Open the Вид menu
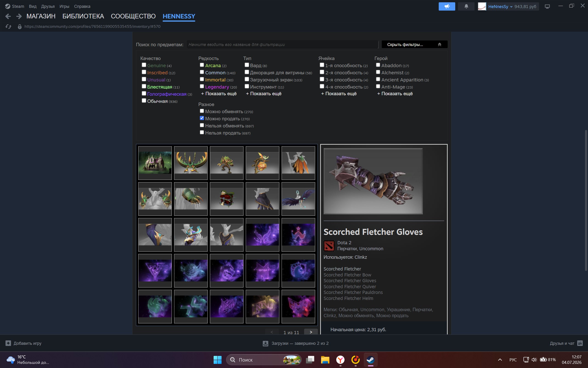 tap(33, 6)
